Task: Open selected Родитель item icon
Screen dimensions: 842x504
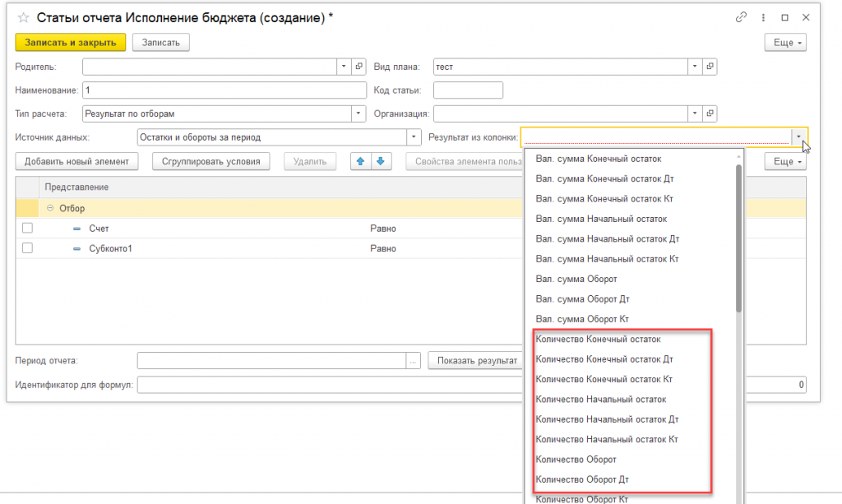Action: (359, 67)
